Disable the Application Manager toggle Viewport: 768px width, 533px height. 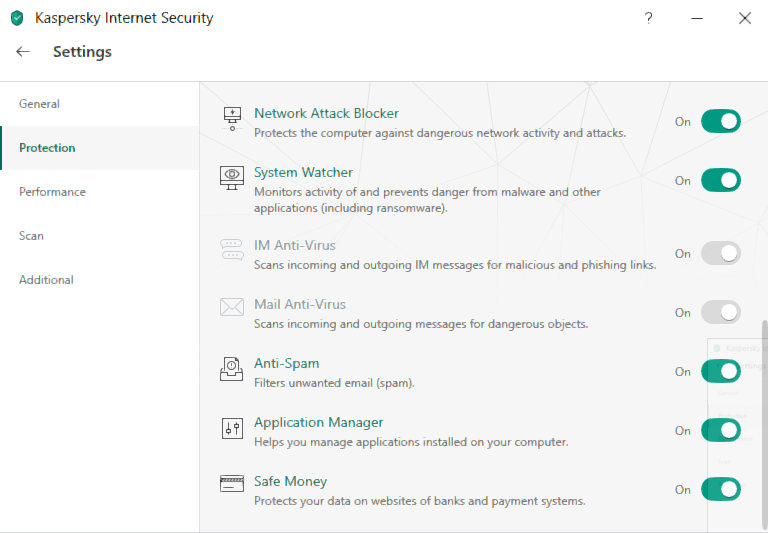[x=720, y=430]
